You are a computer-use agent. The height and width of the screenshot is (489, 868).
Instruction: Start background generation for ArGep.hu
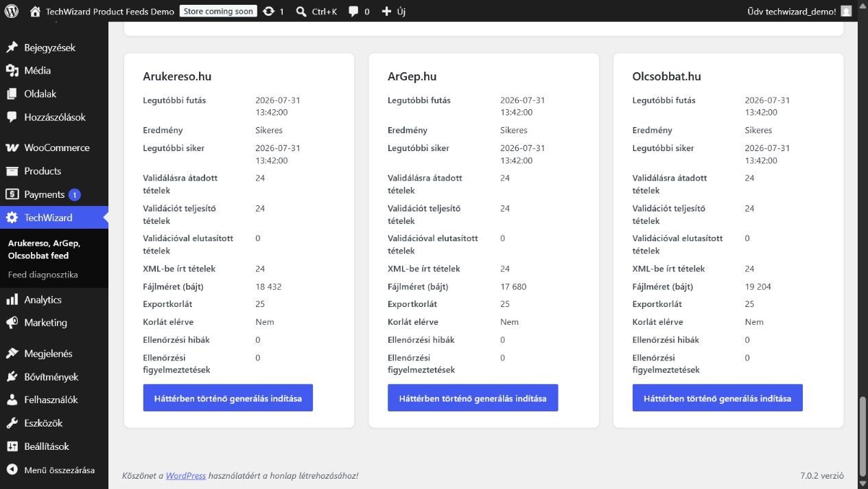(x=473, y=398)
